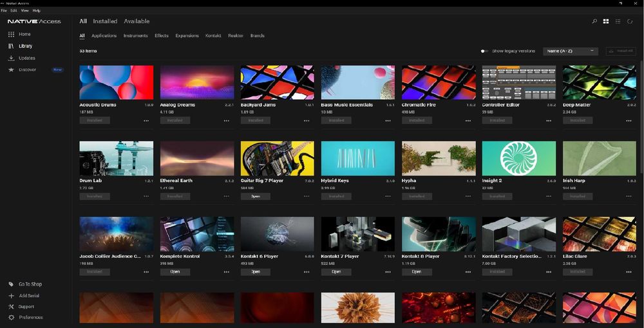Click the Install All button
The image size is (644, 328).
tap(621, 51)
